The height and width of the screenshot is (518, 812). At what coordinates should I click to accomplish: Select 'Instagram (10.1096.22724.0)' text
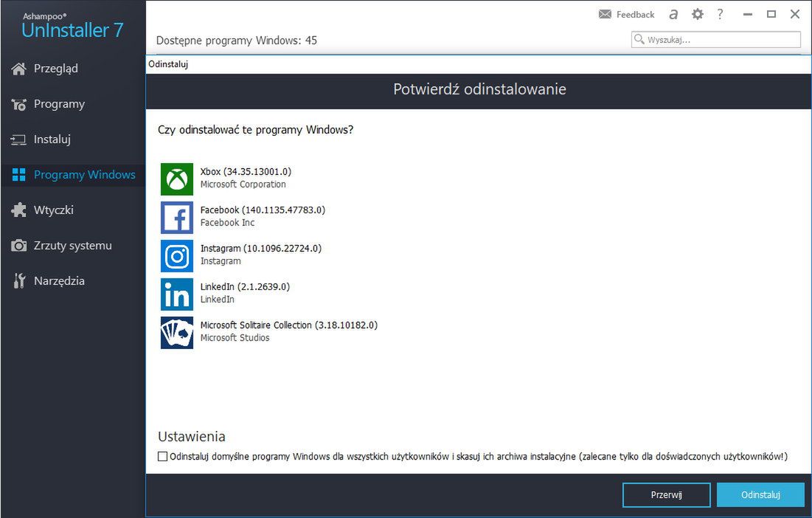(x=261, y=248)
